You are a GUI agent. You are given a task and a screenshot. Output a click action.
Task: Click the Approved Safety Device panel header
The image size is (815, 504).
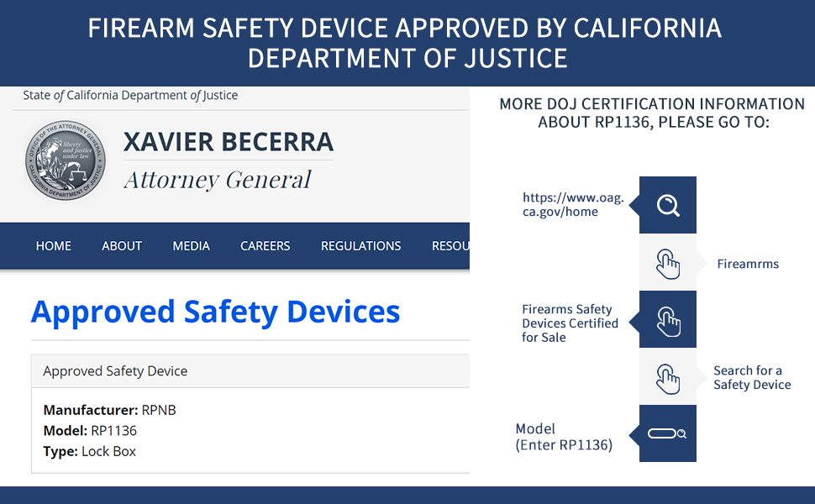click(x=115, y=371)
